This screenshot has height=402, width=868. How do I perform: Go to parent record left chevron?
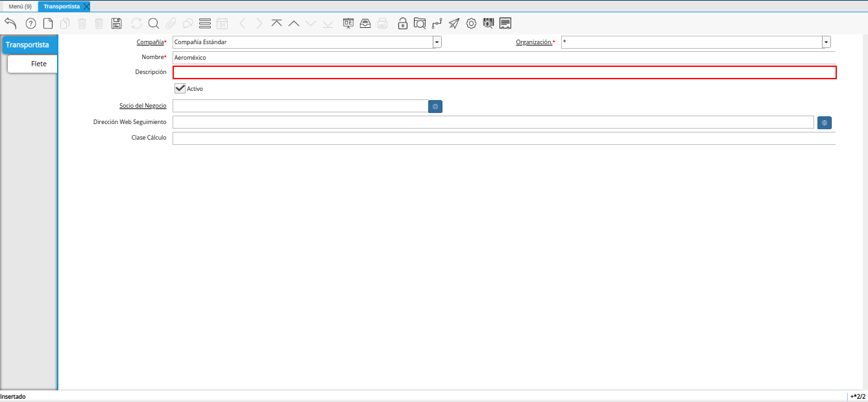pos(243,23)
